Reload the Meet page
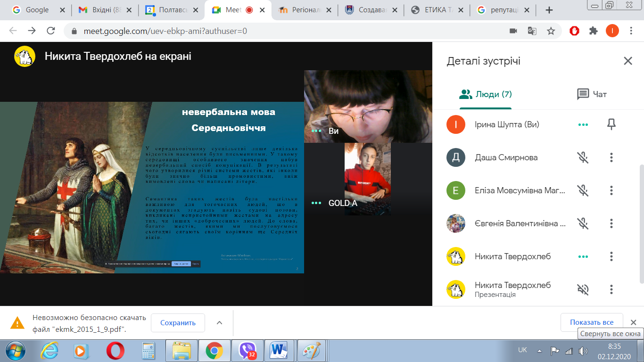This screenshot has width=644, height=362. pos(51,31)
